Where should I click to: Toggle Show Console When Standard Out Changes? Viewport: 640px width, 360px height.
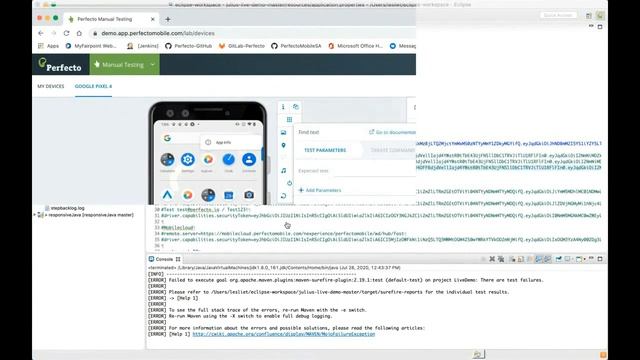click(538, 259)
